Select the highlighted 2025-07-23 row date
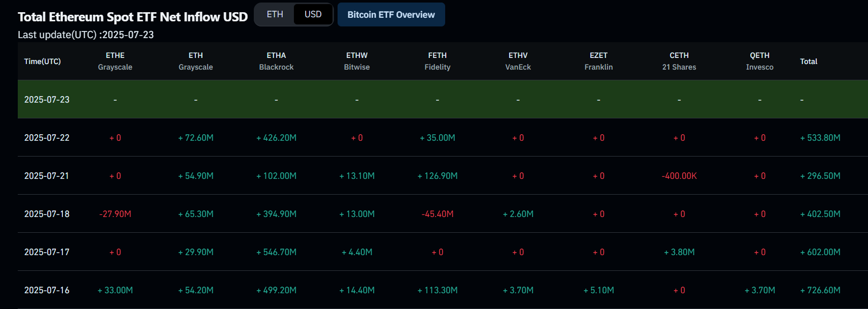 coord(47,100)
